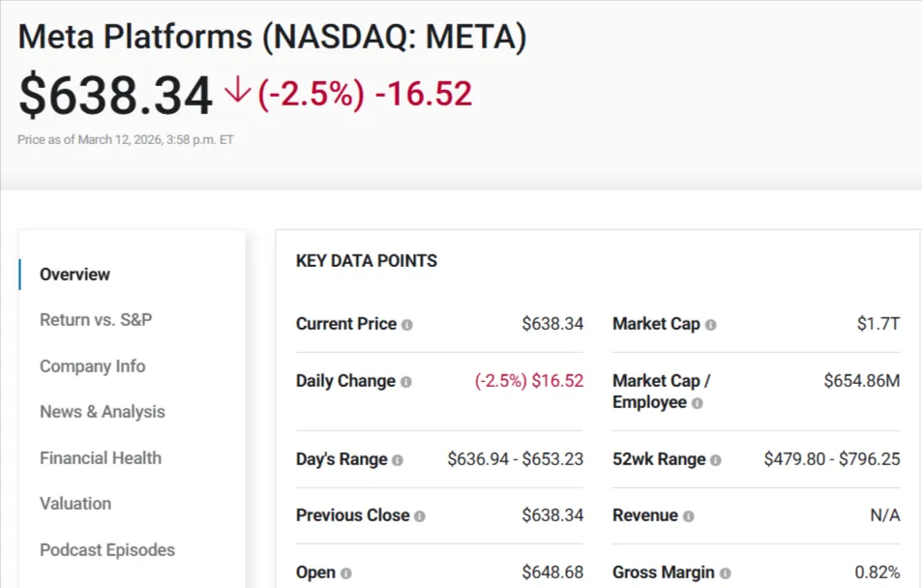Screen dimensions: 922x588
Task: Switch to the Overview tab
Action: point(75,274)
